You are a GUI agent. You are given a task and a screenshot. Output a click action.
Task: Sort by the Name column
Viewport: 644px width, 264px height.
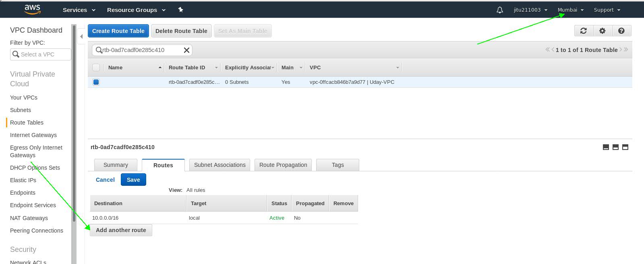[x=134, y=67]
